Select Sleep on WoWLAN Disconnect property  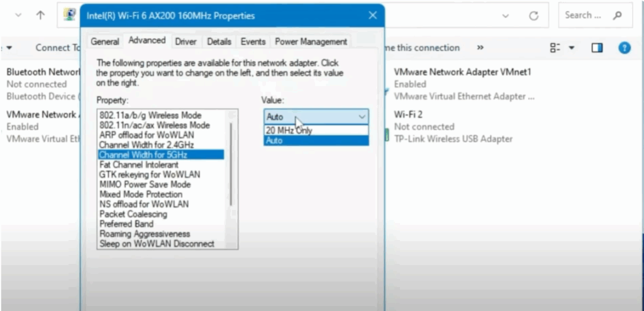tap(160, 244)
